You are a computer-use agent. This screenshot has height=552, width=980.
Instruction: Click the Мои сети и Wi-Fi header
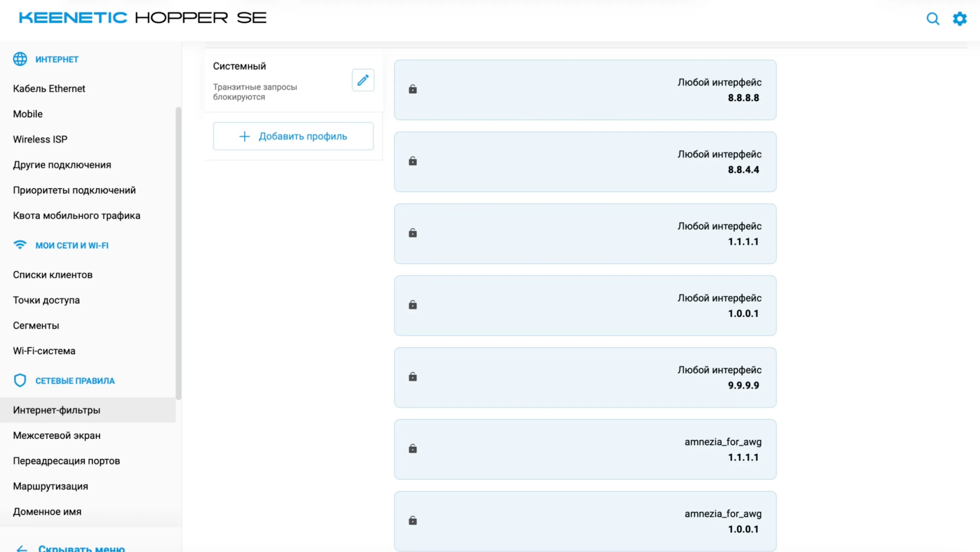click(x=72, y=245)
